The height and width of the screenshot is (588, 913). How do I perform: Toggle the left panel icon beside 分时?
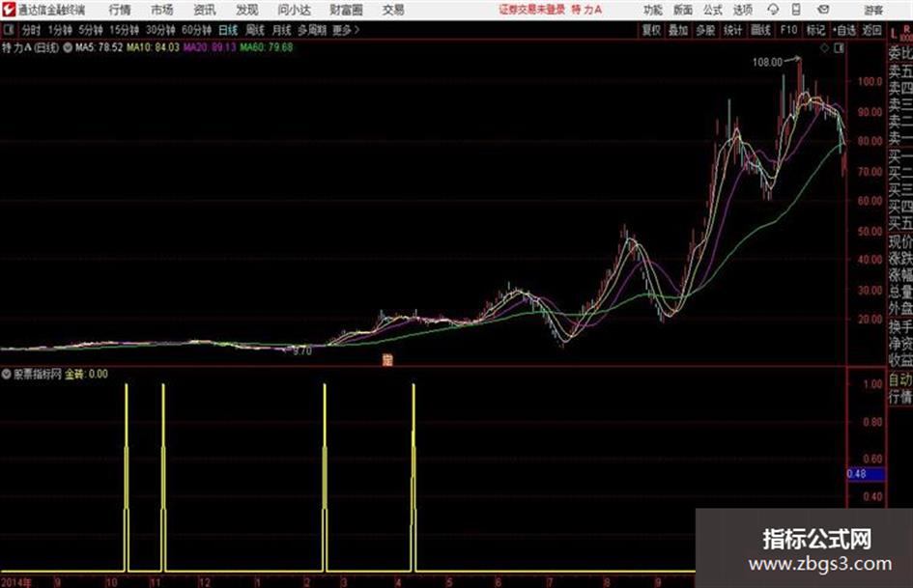coord(8,30)
